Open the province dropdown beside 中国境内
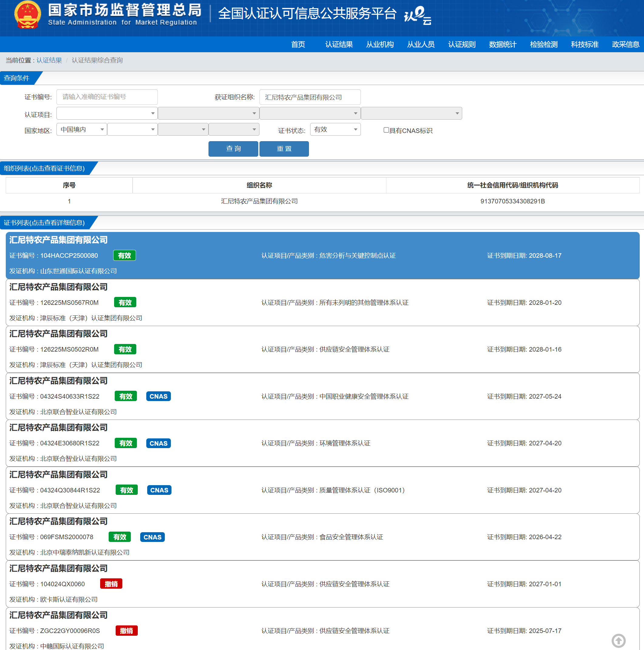The image size is (644, 650). tap(132, 130)
